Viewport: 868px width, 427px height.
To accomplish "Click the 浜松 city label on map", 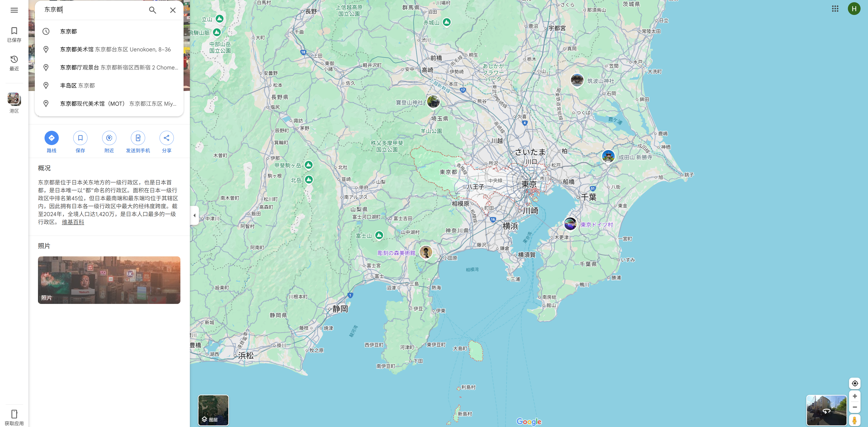I will pyautogui.click(x=246, y=355).
